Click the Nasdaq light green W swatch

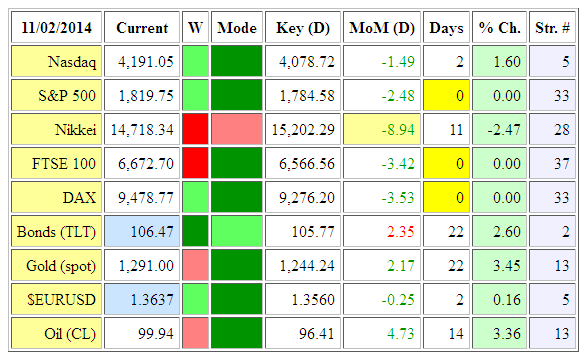pos(195,61)
